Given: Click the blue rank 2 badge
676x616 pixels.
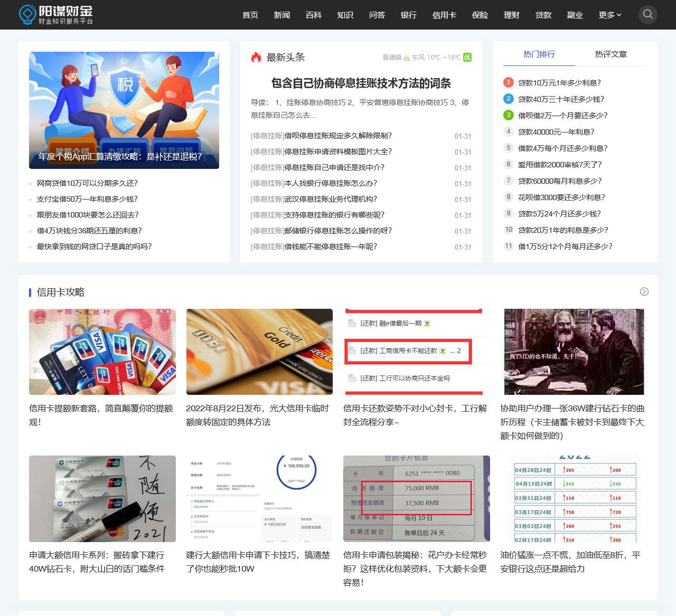Looking at the screenshot, I should pos(509,99).
